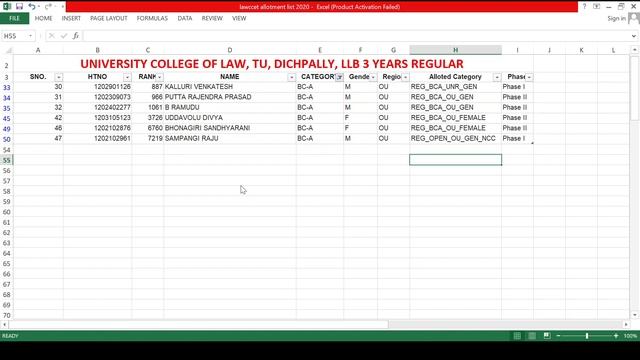Switch to Page Layout view in status bar
This screenshot has height=360, width=640.
[x=532, y=336]
